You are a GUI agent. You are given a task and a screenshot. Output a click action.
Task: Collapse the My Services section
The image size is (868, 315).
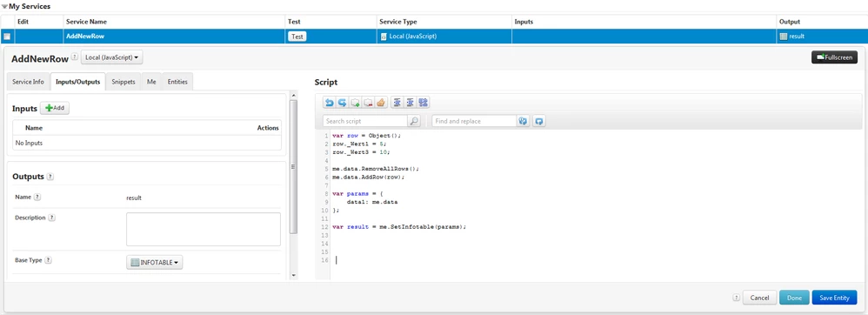tap(3, 7)
